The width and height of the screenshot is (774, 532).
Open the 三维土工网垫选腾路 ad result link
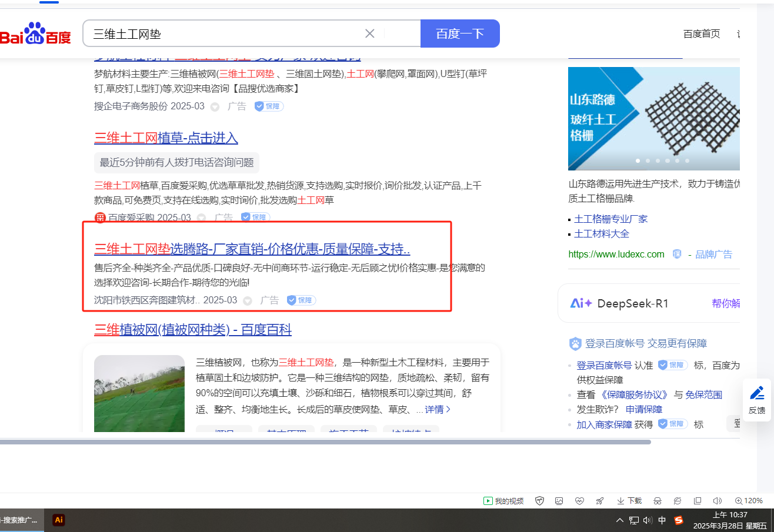click(x=252, y=249)
